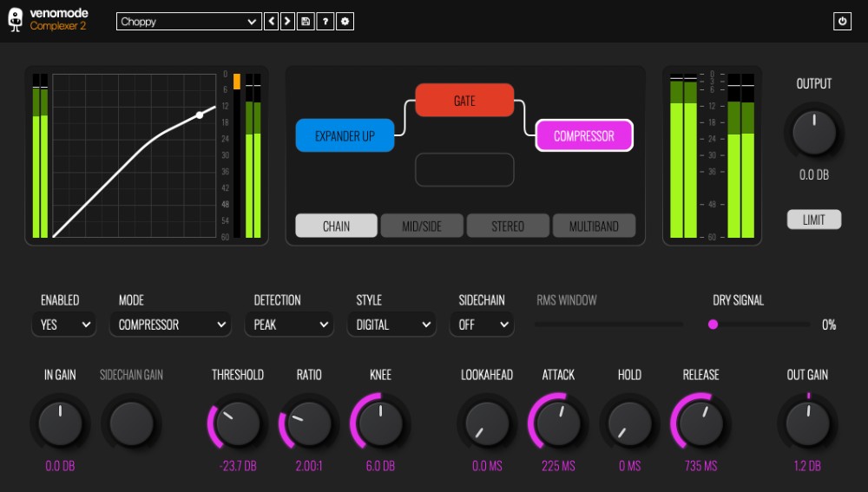The image size is (868, 492).
Task: Click the Attack knob
Action: (558, 423)
